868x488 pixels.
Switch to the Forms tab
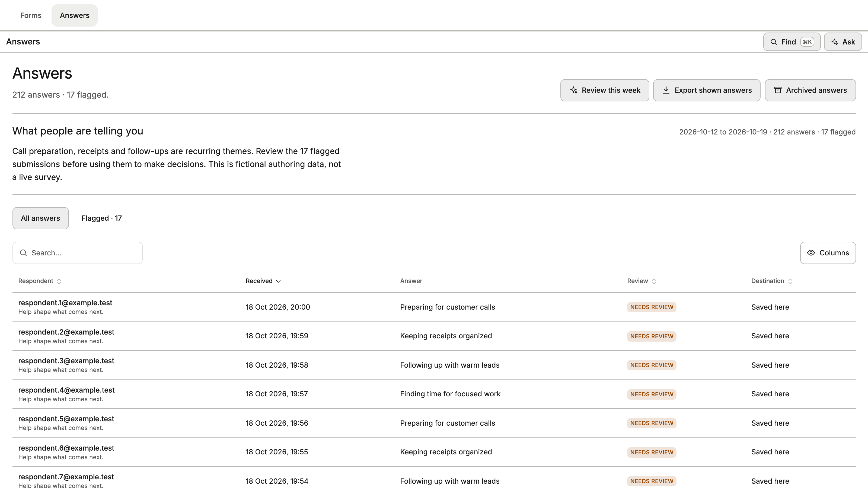pos(31,15)
